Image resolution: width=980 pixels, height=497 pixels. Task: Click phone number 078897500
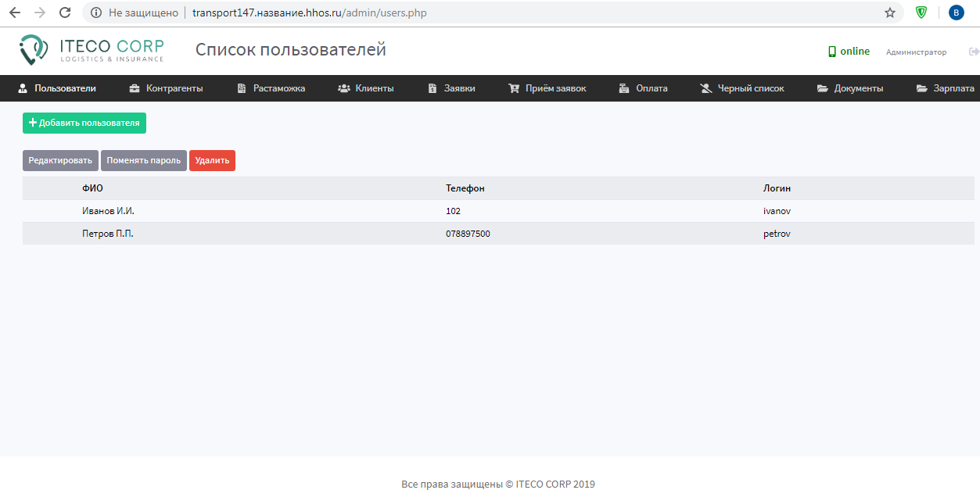coord(468,234)
